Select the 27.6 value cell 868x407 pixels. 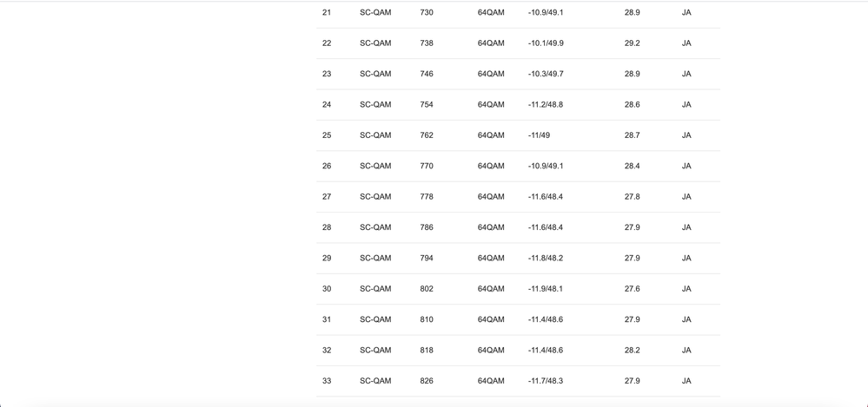[x=632, y=289]
